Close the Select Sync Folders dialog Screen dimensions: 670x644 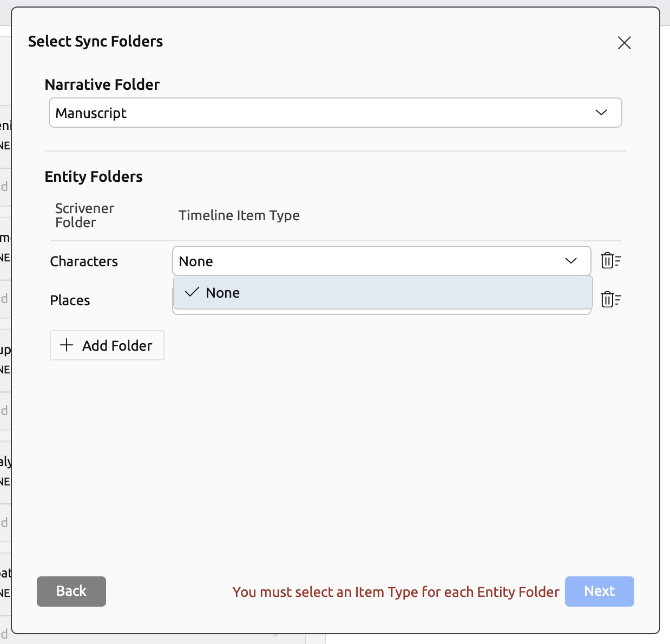coord(624,43)
